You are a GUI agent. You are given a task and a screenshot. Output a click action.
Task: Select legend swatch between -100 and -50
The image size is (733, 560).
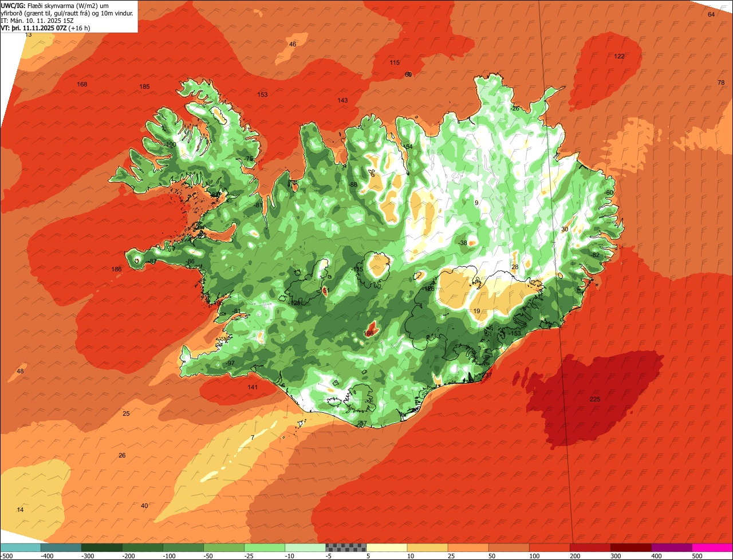tap(183, 547)
